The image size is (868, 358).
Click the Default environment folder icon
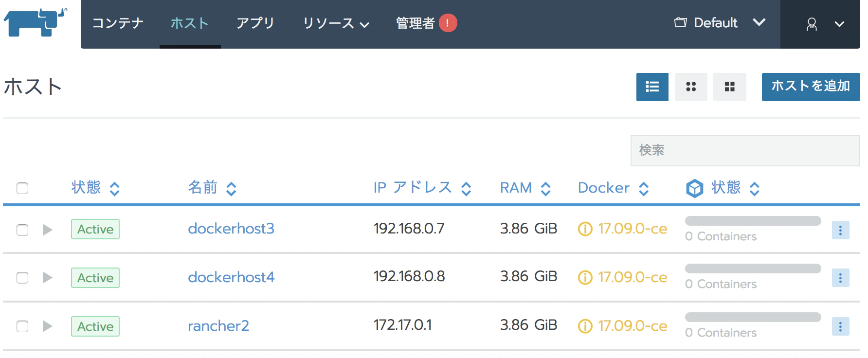click(680, 22)
